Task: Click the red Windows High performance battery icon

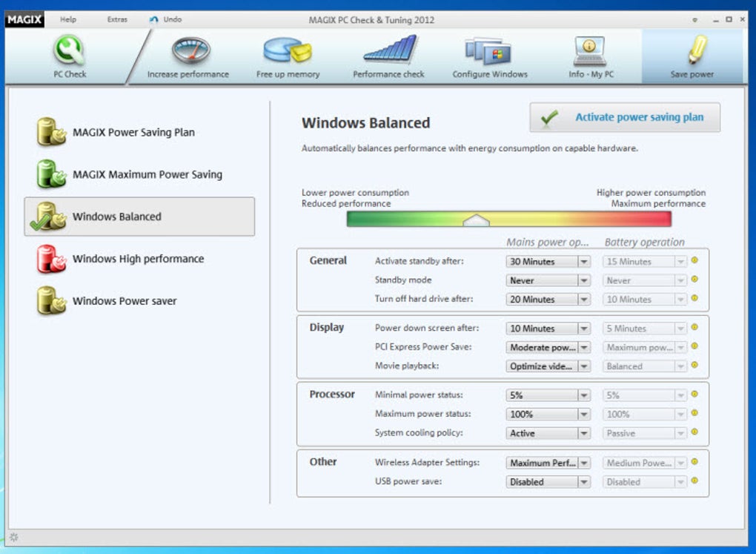Action: pyautogui.click(x=50, y=259)
